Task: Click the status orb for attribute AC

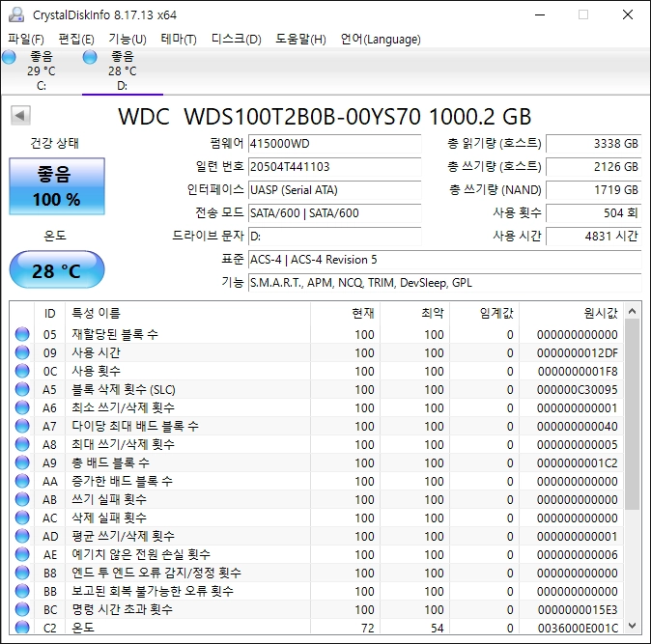Action: click(22, 518)
